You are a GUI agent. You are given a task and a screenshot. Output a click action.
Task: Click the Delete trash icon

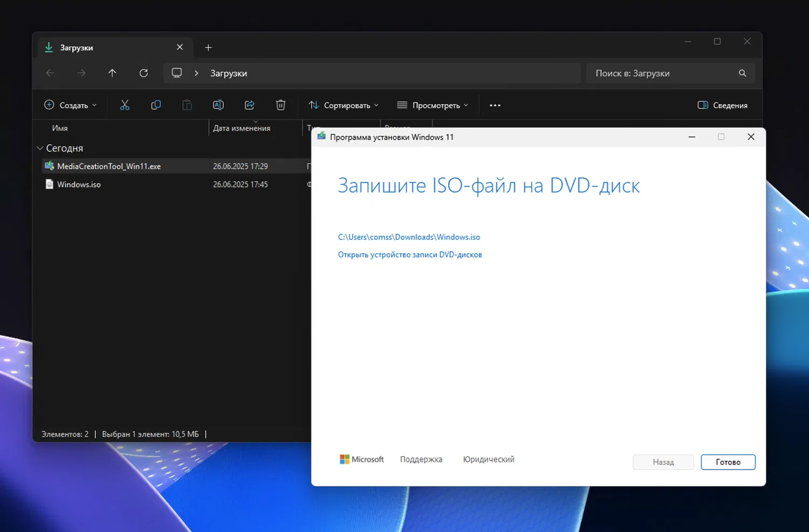tap(280, 105)
